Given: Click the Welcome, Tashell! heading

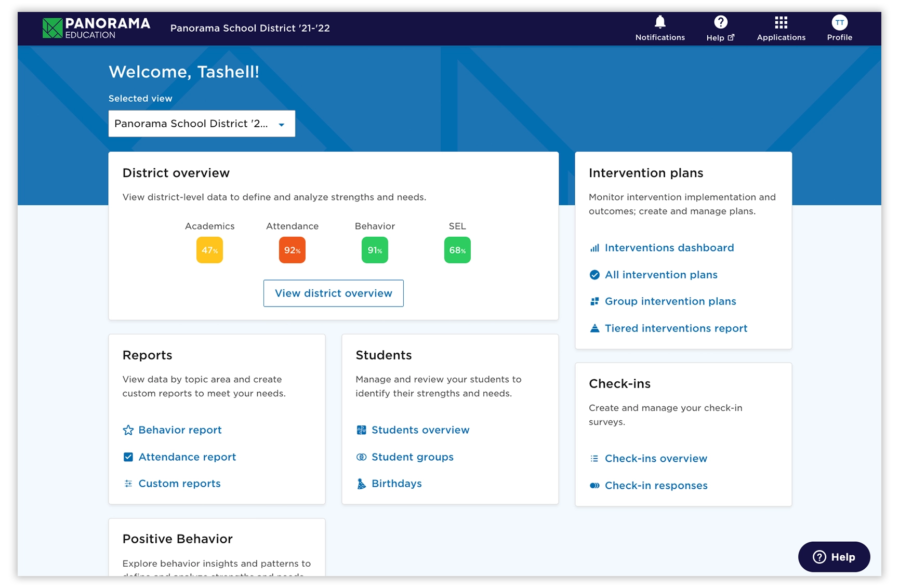Looking at the screenshot, I should pos(183,72).
